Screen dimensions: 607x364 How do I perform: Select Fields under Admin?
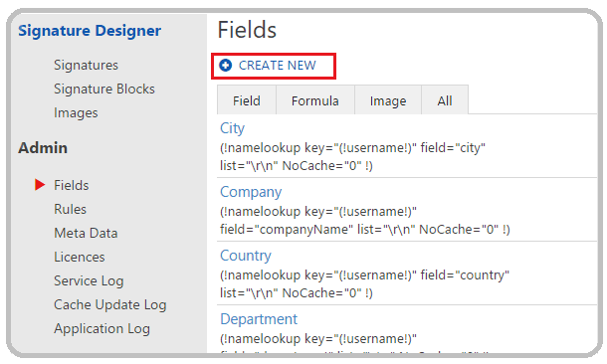[x=72, y=185]
